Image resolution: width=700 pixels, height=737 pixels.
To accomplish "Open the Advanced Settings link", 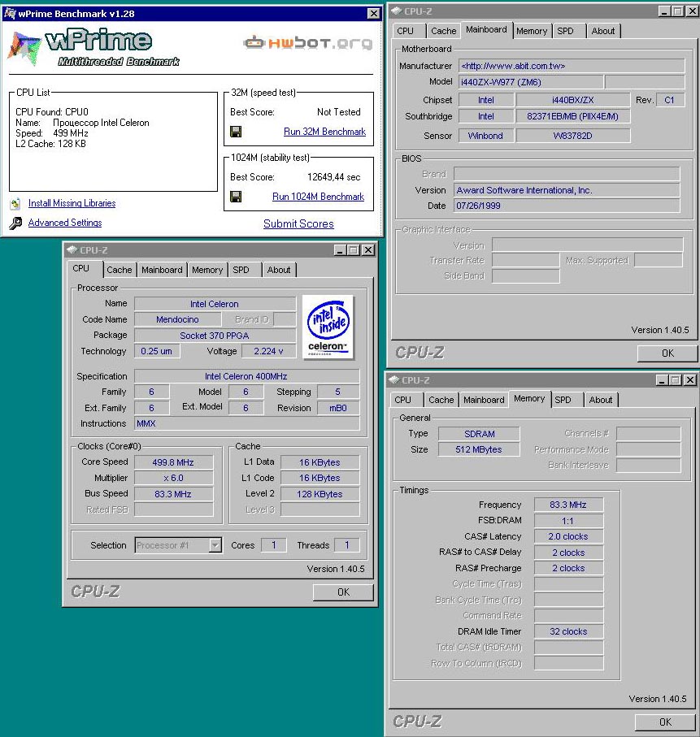I will point(65,223).
